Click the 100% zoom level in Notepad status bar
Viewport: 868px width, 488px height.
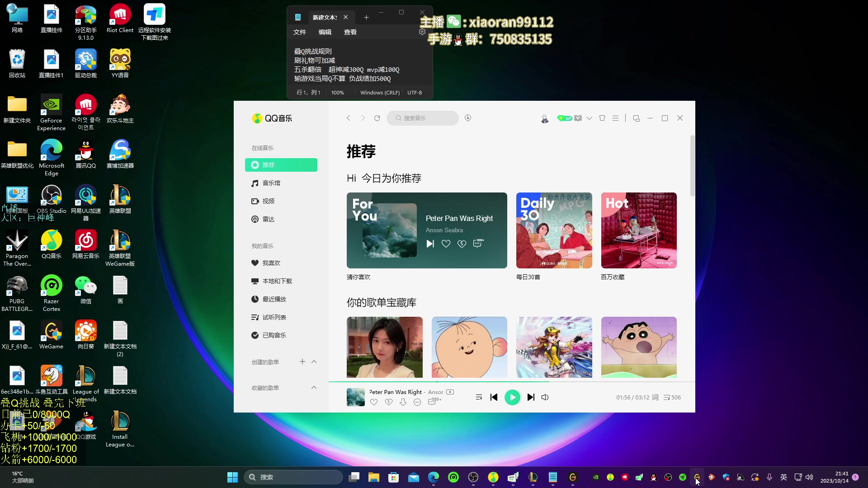(338, 93)
